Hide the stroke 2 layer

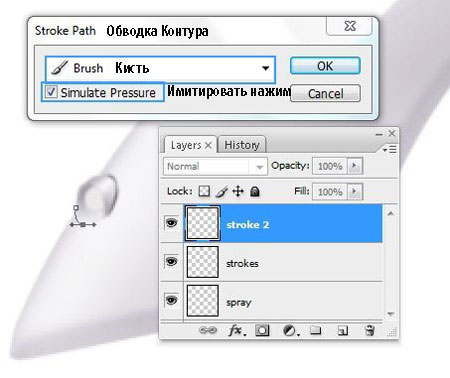pyautogui.click(x=171, y=223)
